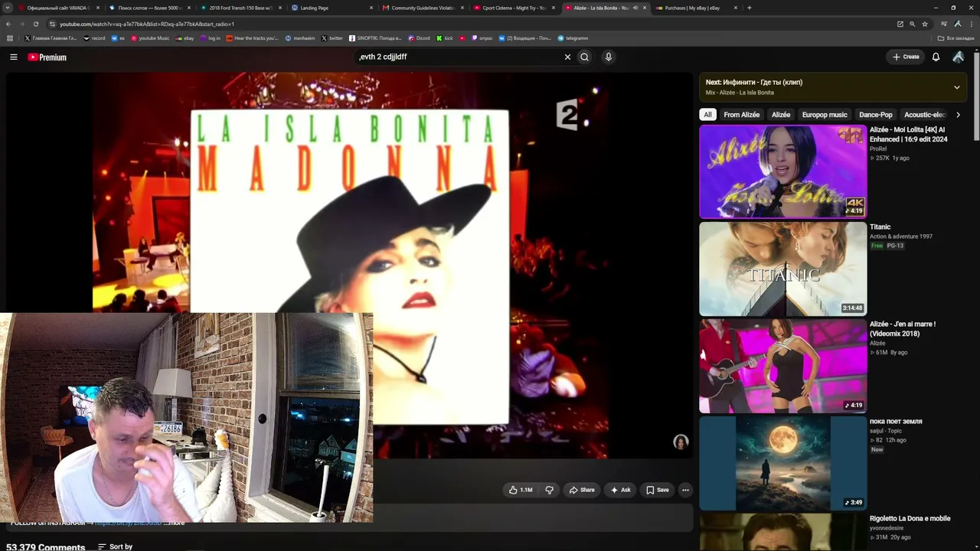Screen dimensions: 980x551
Task: Open the Chrome apps grid shortcut
Action: pos(10,38)
